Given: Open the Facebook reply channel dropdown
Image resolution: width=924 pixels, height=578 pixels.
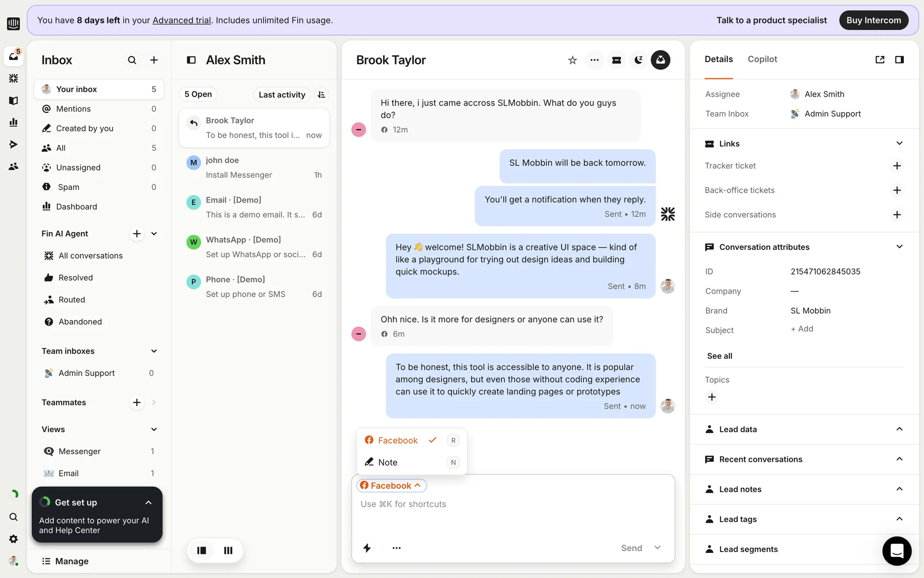Looking at the screenshot, I should click(391, 486).
